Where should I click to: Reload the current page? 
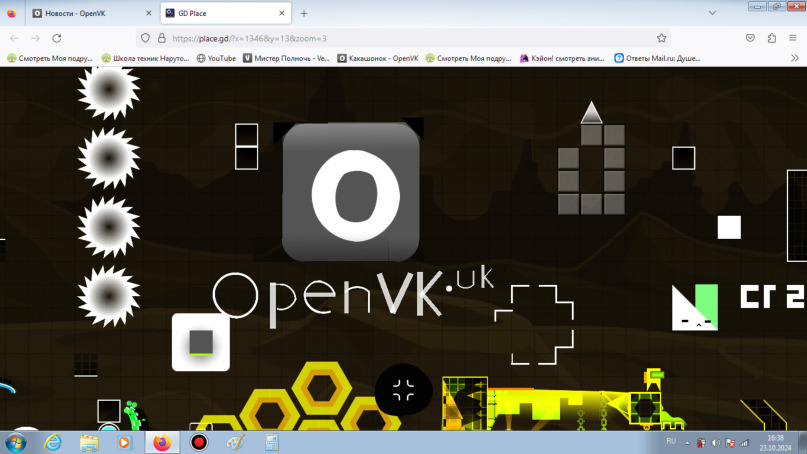click(x=57, y=38)
